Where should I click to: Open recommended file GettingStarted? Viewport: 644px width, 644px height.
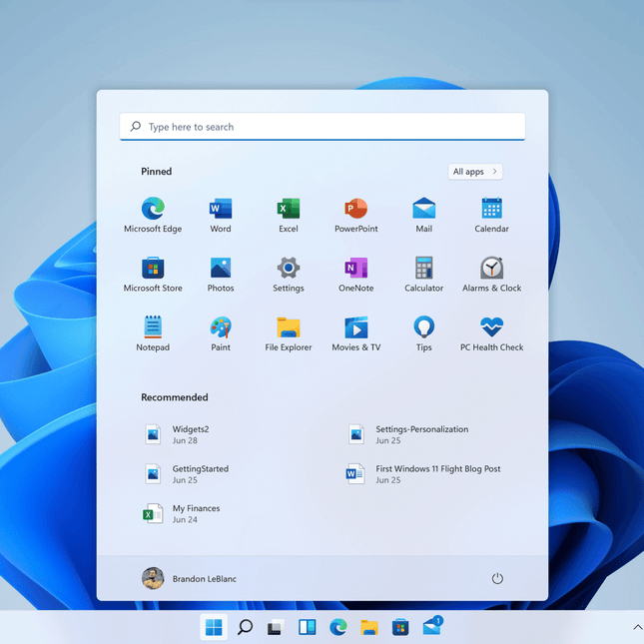(x=187, y=474)
